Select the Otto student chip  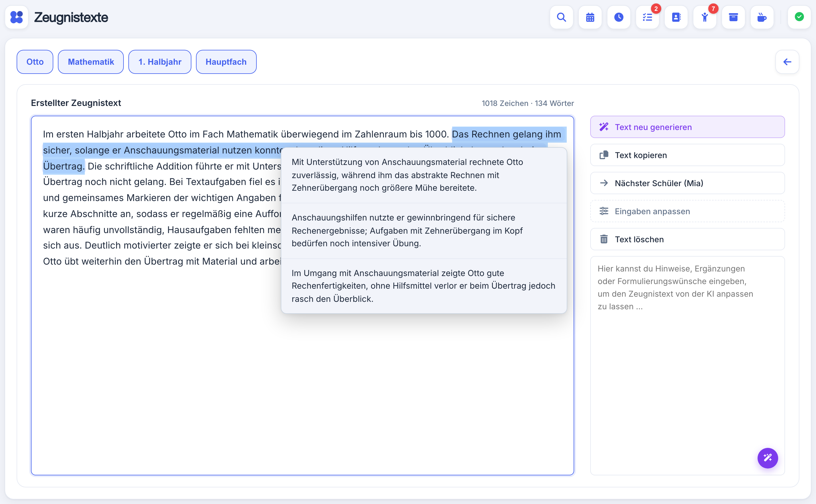pos(35,62)
